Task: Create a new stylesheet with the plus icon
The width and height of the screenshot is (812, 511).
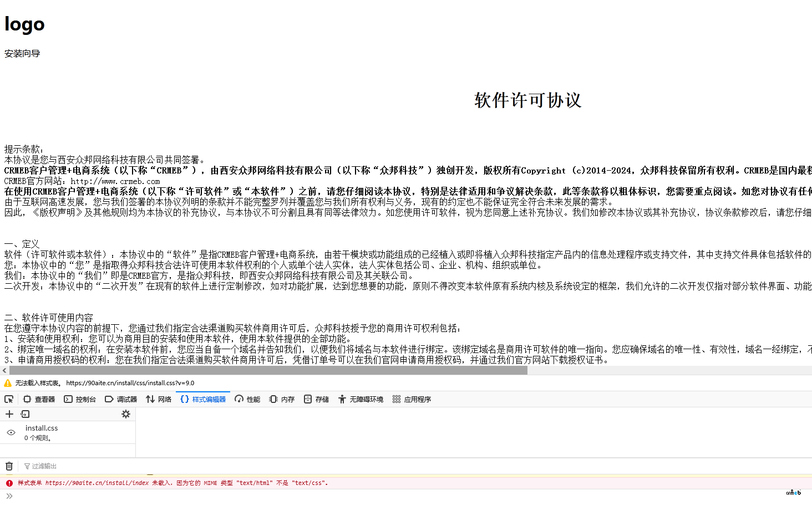Action: tap(9, 414)
